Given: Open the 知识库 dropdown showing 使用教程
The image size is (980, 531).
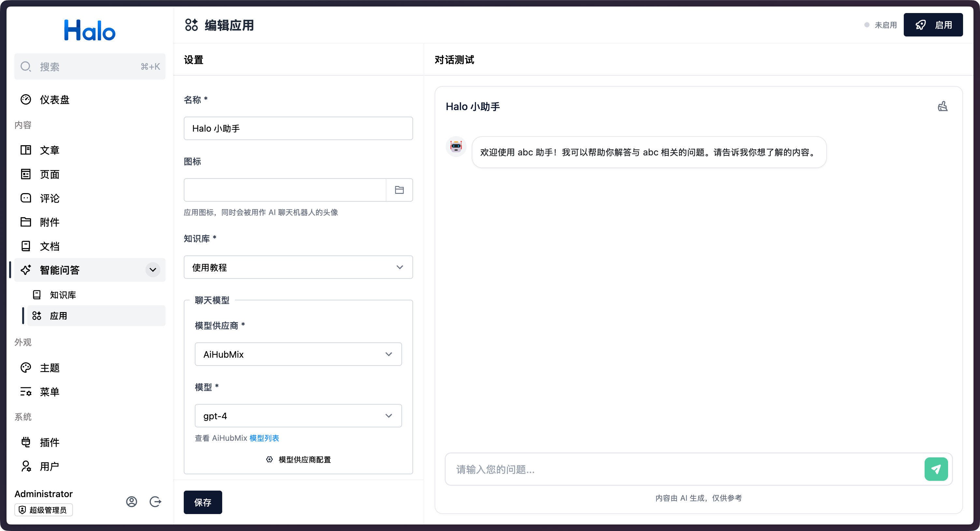Looking at the screenshot, I should (x=298, y=267).
